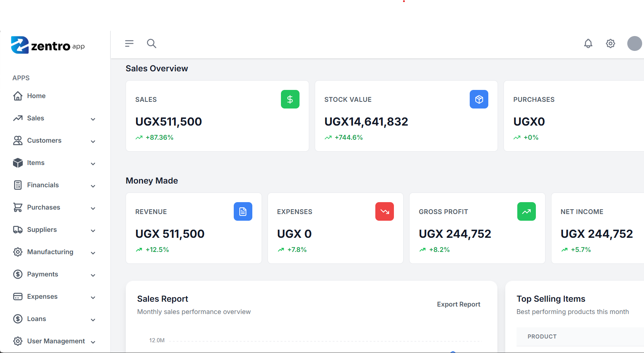Image resolution: width=644 pixels, height=353 pixels.
Task: Click the Suppliers truck icon
Action: tap(18, 230)
